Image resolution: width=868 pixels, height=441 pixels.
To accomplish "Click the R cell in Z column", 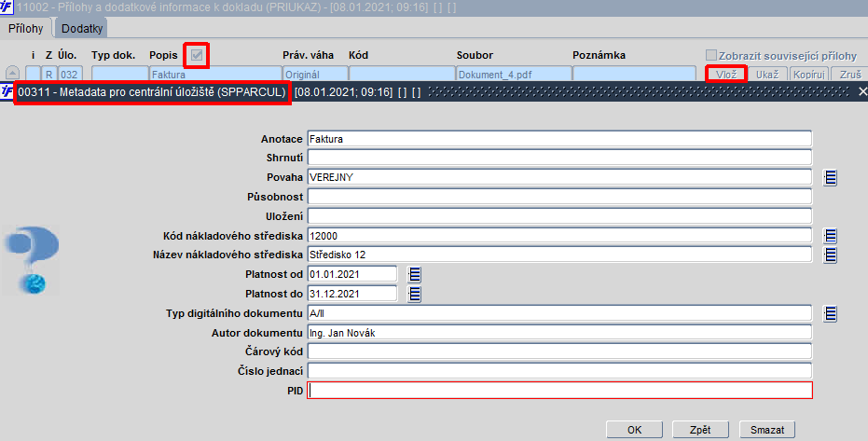I will click(48, 75).
